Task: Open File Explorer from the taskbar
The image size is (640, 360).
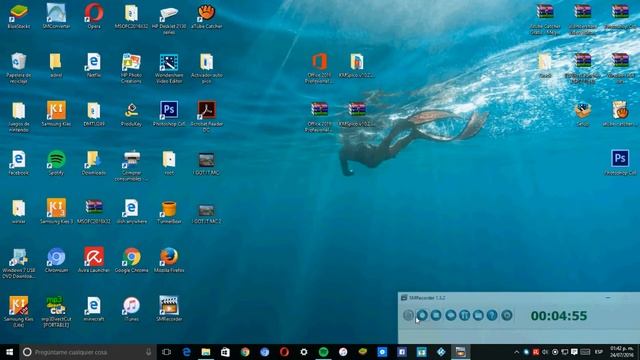Action: pos(206,352)
